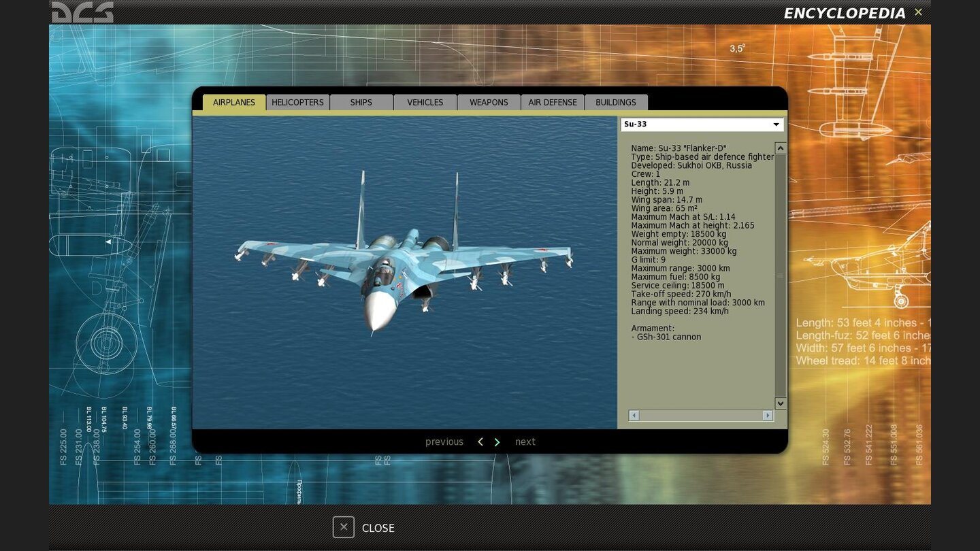
Task: Click 'Maximum fuel: 8500 kg' line
Action: [675, 277]
